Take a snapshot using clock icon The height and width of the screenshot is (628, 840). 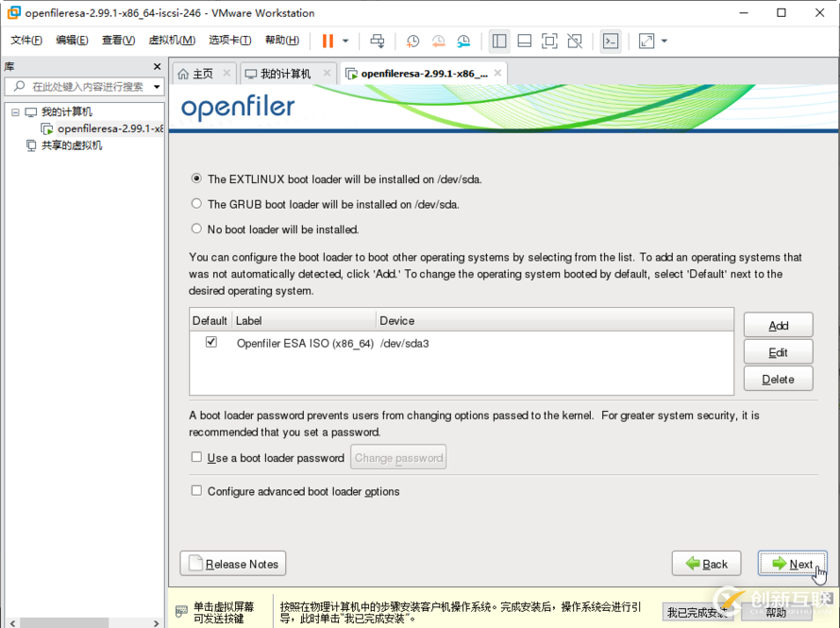pos(412,41)
